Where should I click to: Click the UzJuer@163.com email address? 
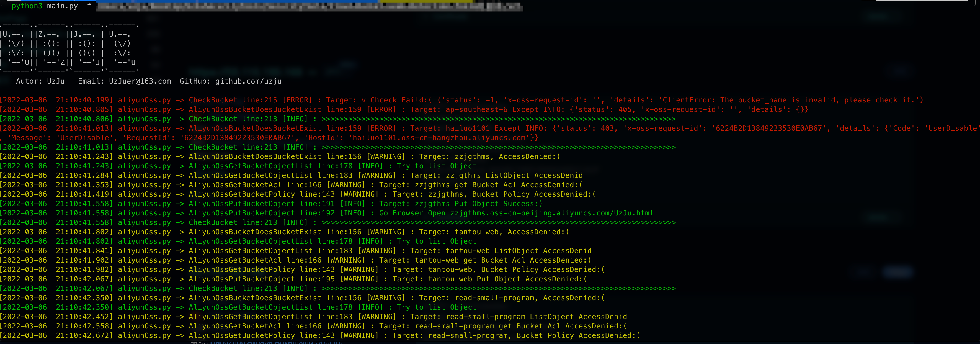click(140, 81)
